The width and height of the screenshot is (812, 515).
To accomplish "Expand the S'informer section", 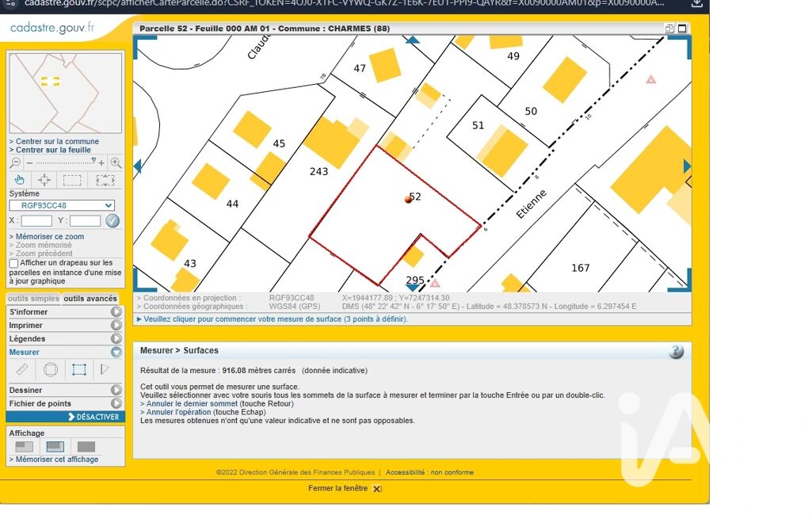I will coord(116,312).
